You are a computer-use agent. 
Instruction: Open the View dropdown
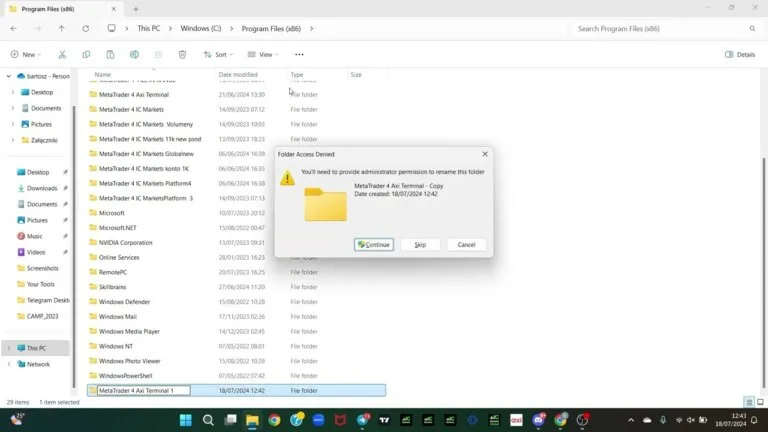coord(263,54)
